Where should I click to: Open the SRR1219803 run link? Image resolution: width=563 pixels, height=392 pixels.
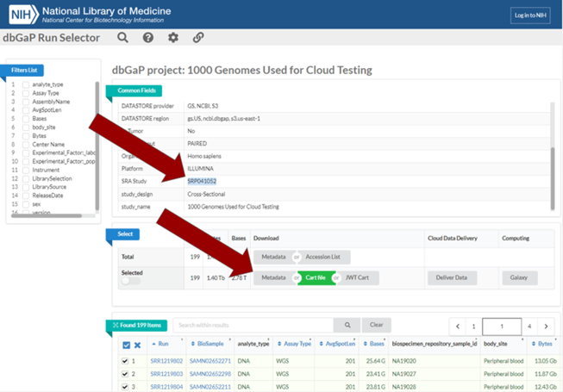pos(166,374)
